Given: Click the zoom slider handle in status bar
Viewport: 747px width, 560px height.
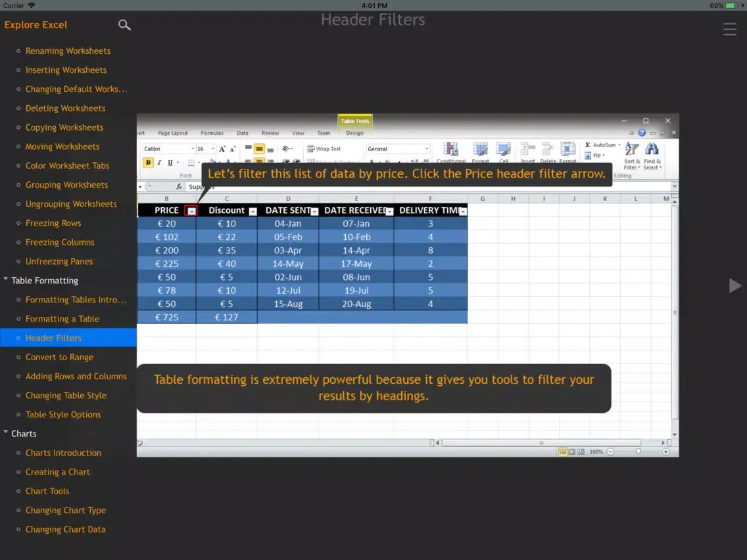Looking at the screenshot, I should (x=638, y=452).
